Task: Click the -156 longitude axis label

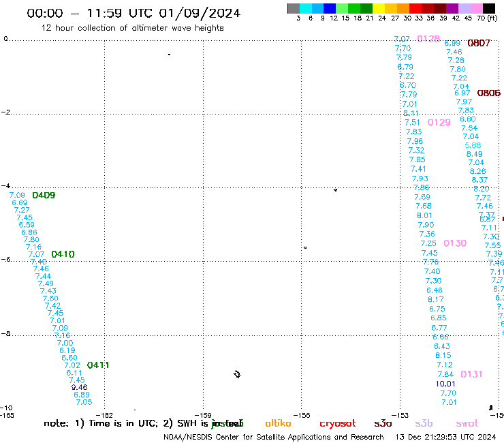Action: pos(302,415)
